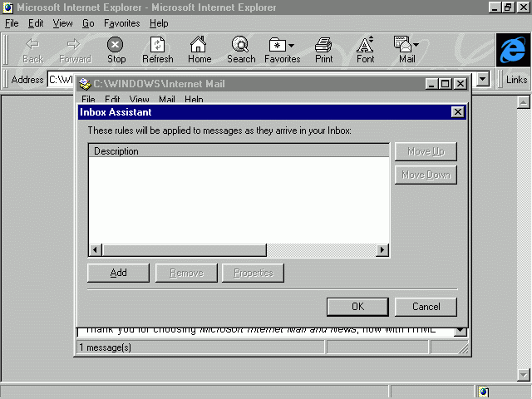Open Edit menu in Internet Explorer

coord(36,23)
